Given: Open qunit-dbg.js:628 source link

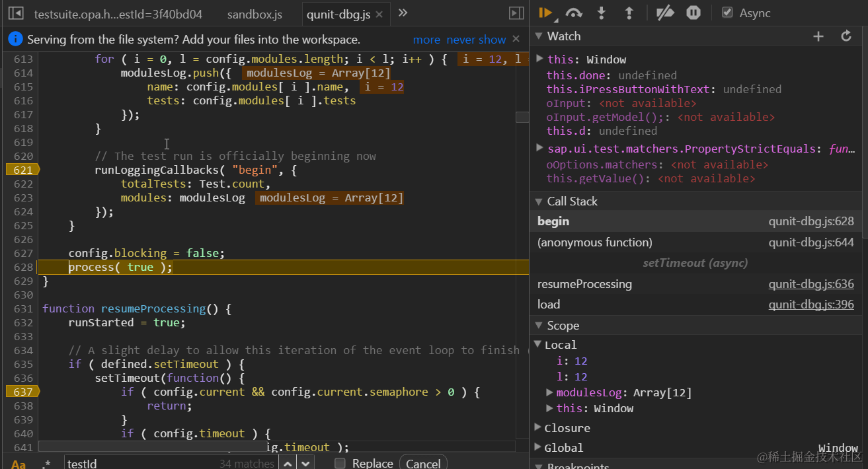Looking at the screenshot, I should tap(811, 221).
